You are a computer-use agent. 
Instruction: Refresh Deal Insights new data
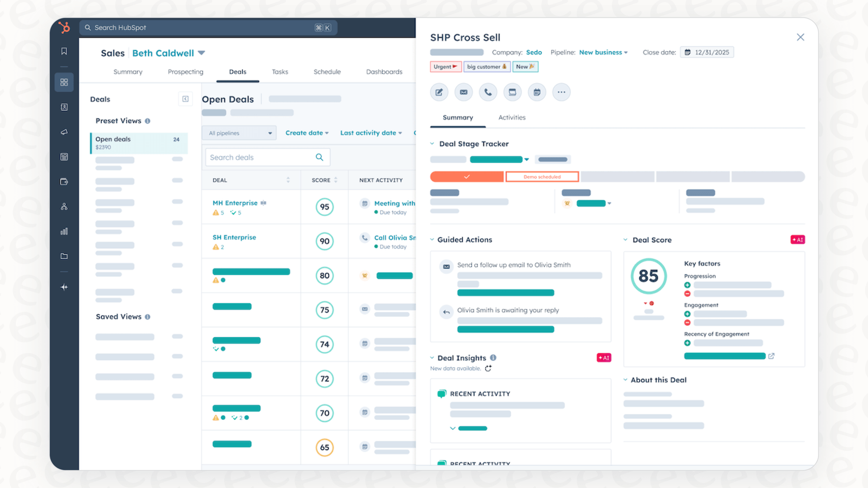coord(488,368)
